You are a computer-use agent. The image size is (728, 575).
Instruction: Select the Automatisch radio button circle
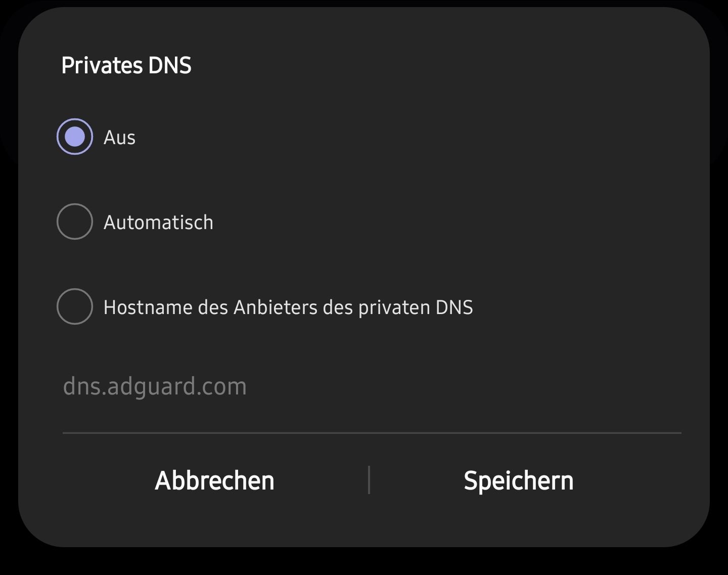pos(75,222)
